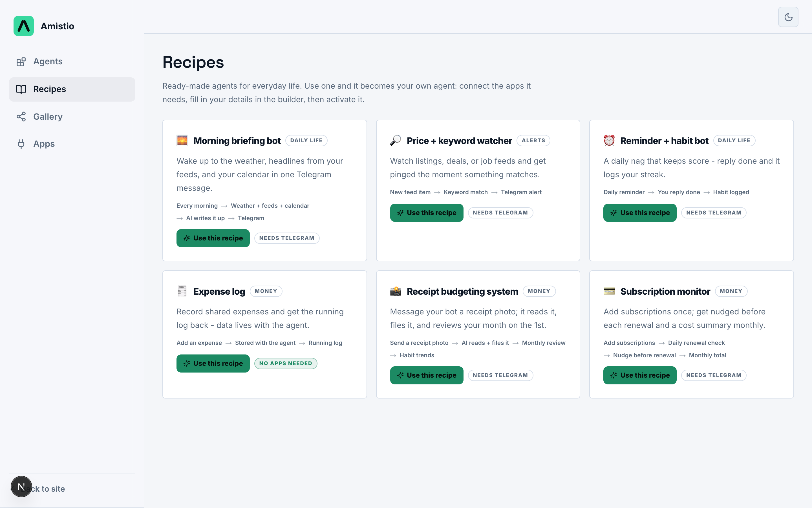The height and width of the screenshot is (508, 812).
Task: Click the Recipes book icon
Action: [21, 89]
